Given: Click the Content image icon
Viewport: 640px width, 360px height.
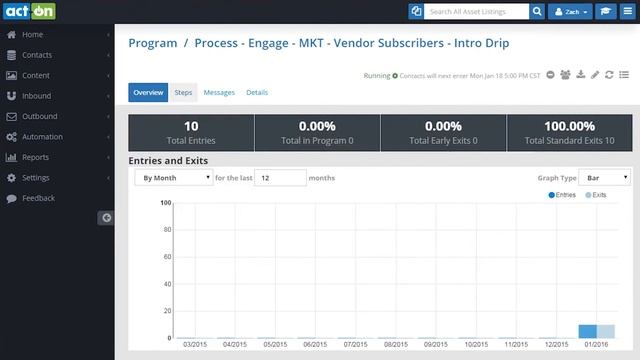Looking at the screenshot, I should [x=11, y=76].
